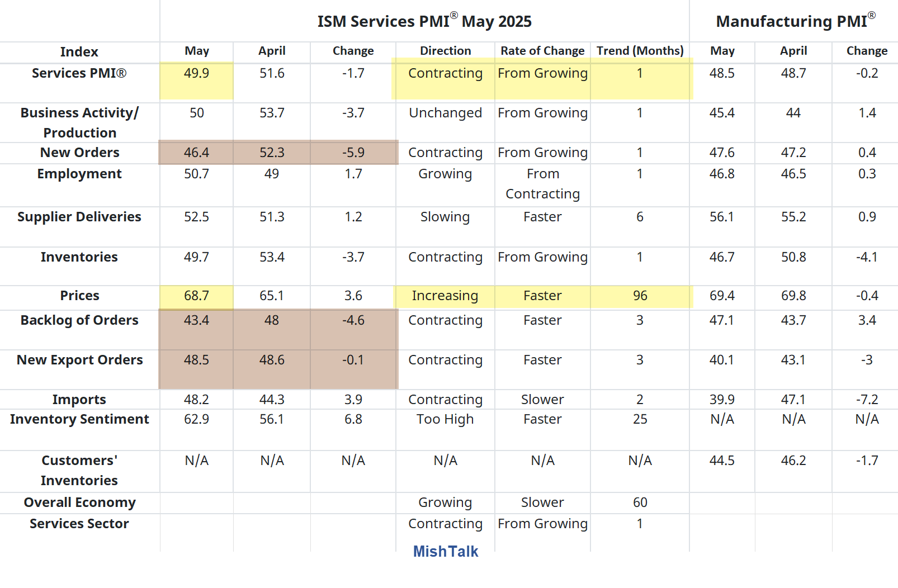Viewport: 898px width, 588px height.
Task: Select the Direction column header
Action: pyautogui.click(x=445, y=51)
